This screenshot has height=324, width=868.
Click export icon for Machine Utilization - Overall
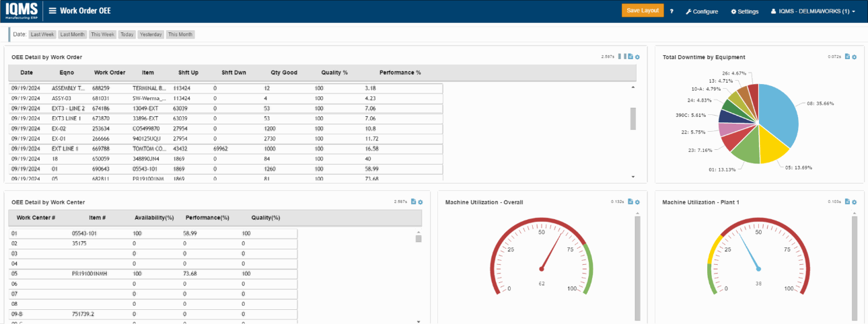point(631,202)
